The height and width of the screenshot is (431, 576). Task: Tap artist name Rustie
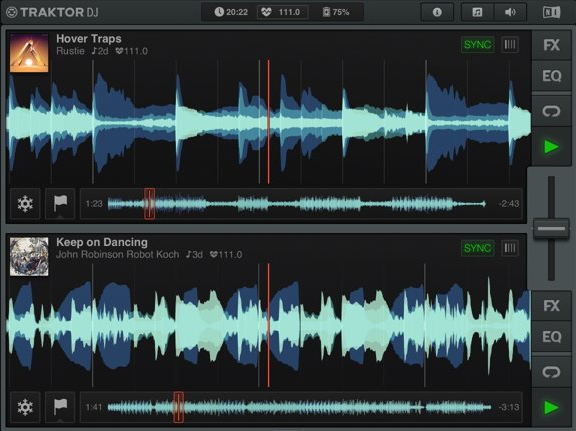[70, 51]
